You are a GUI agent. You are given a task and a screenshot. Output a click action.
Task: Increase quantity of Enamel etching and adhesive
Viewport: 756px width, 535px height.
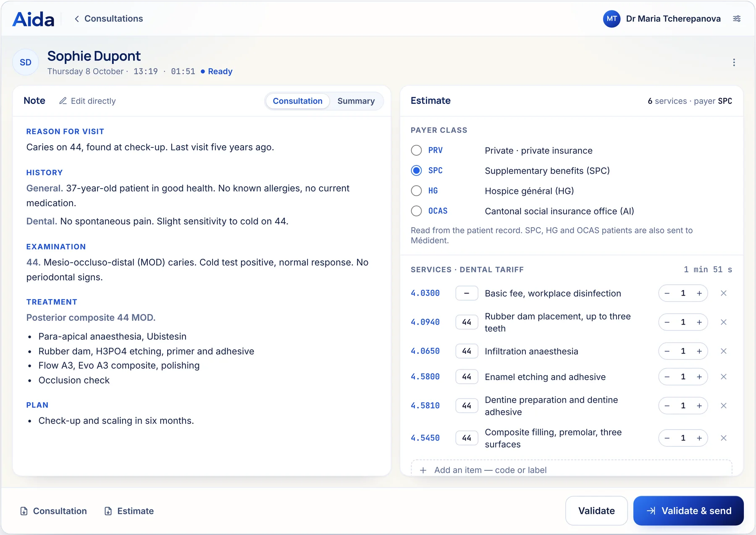pyautogui.click(x=699, y=377)
